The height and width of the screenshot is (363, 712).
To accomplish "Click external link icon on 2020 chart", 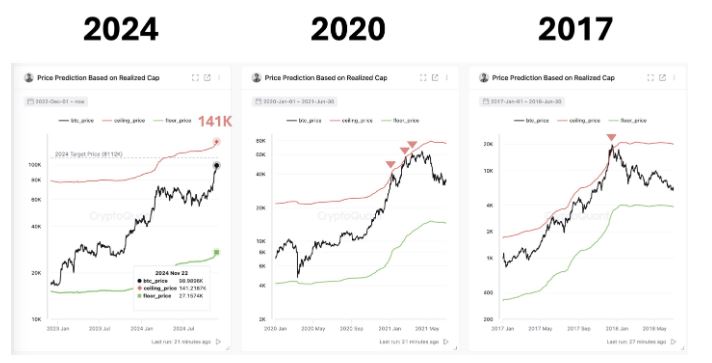I will tap(435, 78).
